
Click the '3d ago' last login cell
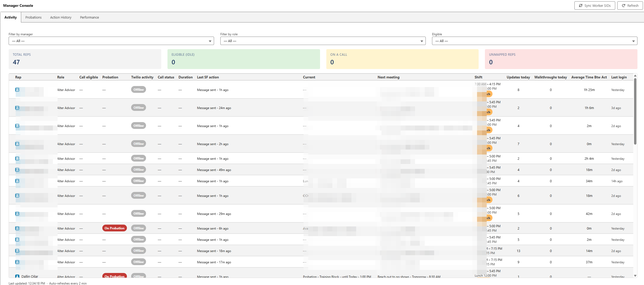point(616,108)
